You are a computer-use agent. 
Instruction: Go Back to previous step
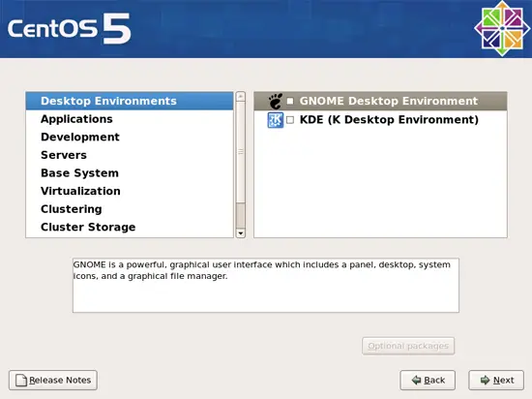point(428,380)
